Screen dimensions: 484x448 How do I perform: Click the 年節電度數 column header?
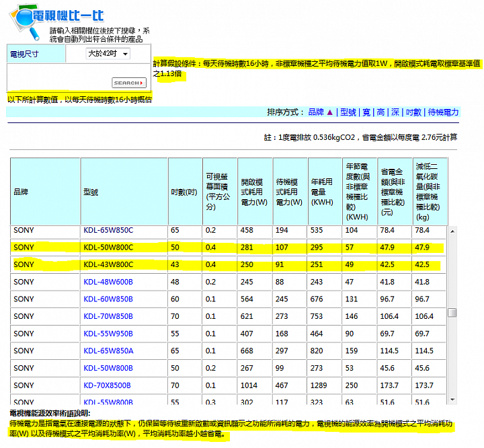click(360, 192)
